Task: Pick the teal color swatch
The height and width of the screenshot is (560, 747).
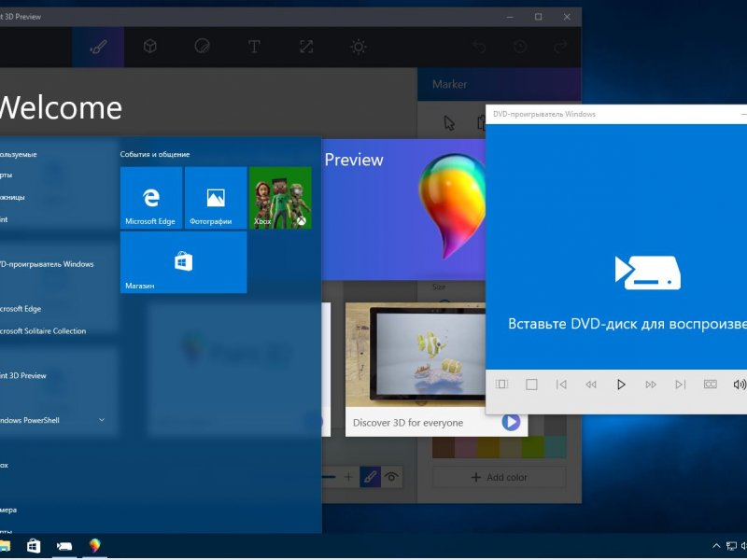Action: pyautogui.click(x=555, y=448)
